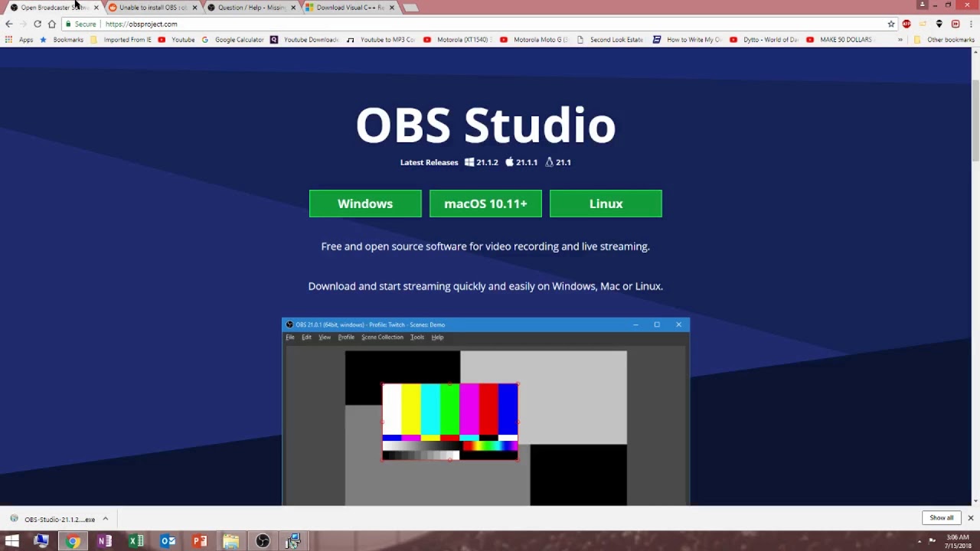The image size is (980, 551).
Task: Click the Apple release icon 21.1.1
Action: pos(509,162)
